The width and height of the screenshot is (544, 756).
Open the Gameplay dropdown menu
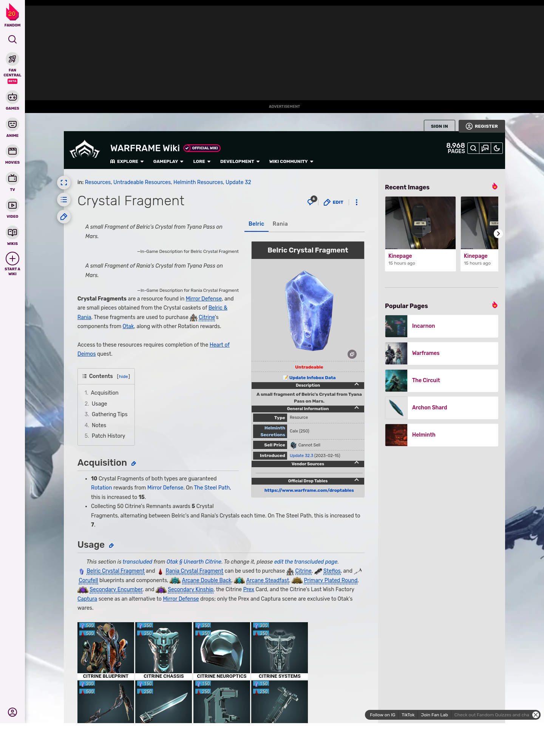tap(168, 161)
